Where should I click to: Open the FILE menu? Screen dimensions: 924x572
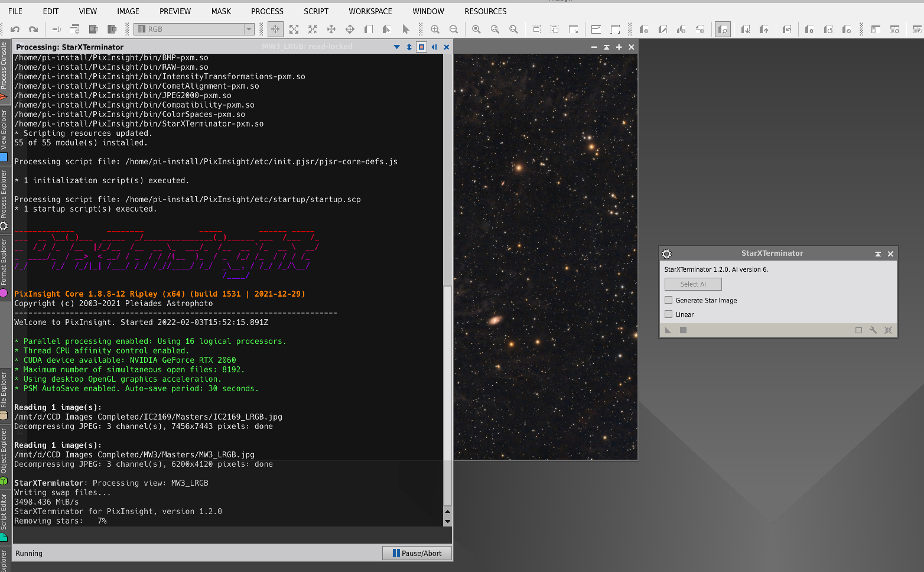tap(15, 11)
